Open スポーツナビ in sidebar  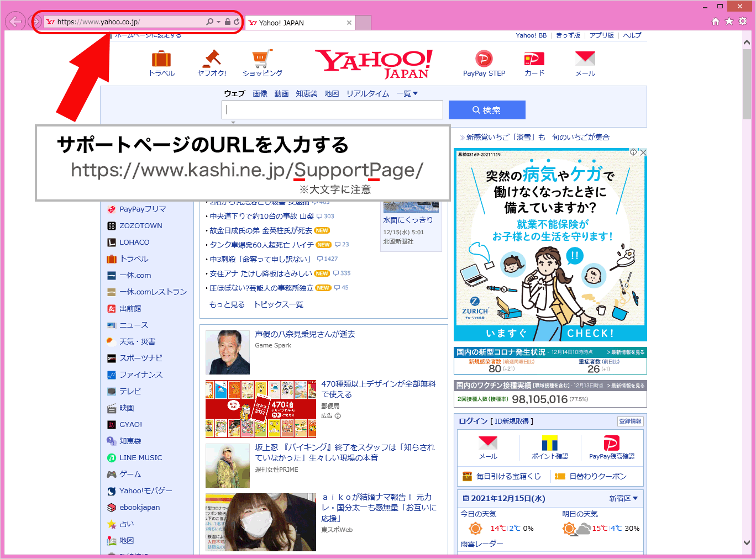point(141,358)
